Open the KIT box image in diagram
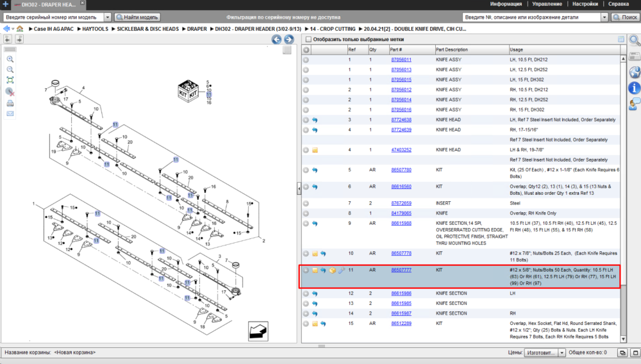 [188, 91]
